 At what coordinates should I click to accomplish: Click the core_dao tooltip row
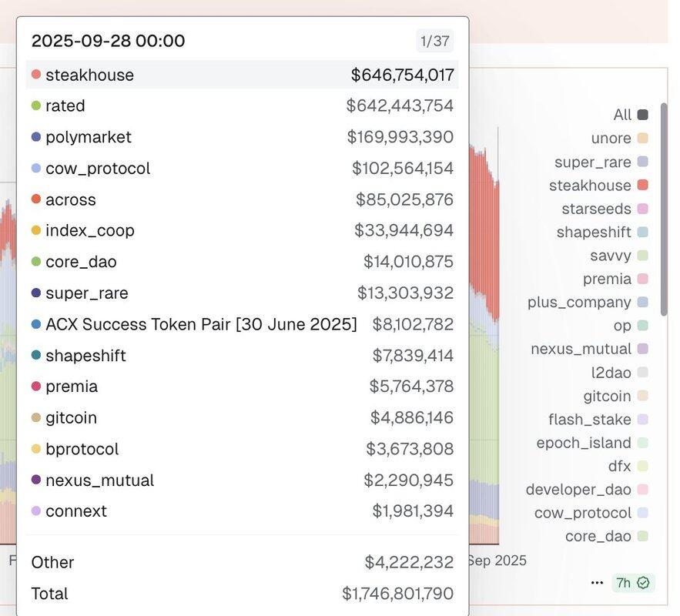(243, 261)
